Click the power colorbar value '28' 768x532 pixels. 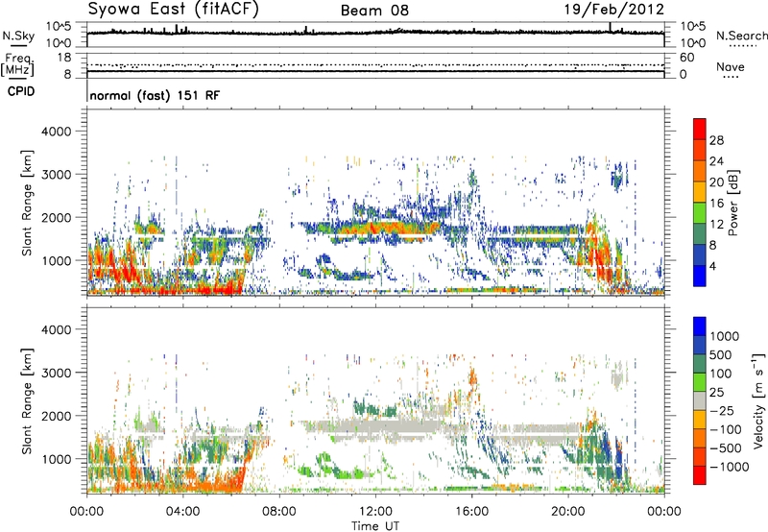click(x=716, y=140)
